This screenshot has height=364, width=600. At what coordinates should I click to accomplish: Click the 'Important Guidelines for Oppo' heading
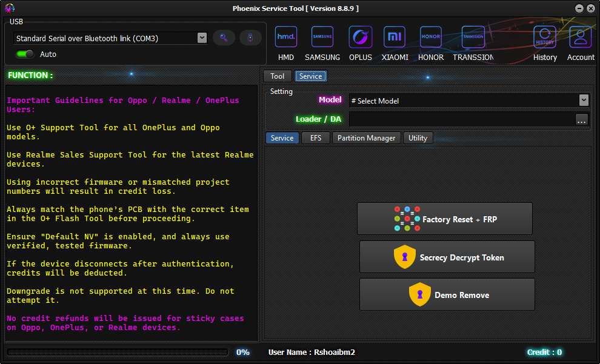click(x=123, y=105)
